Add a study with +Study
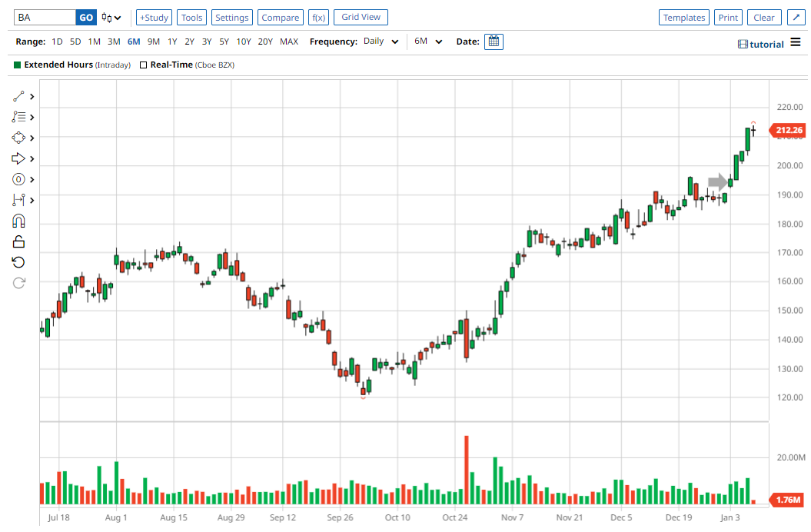Image resolution: width=811 pixels, height=532 pixels. click(155, 18)
